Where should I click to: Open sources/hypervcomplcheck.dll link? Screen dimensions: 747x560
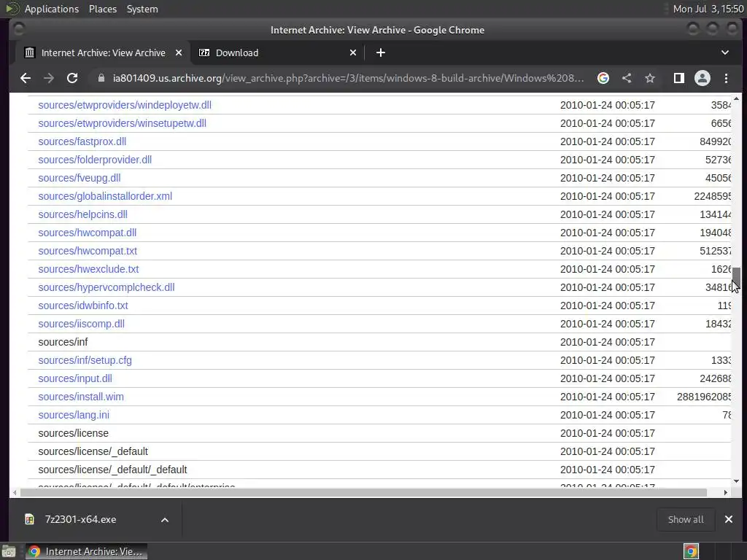(x=107, y=287)
